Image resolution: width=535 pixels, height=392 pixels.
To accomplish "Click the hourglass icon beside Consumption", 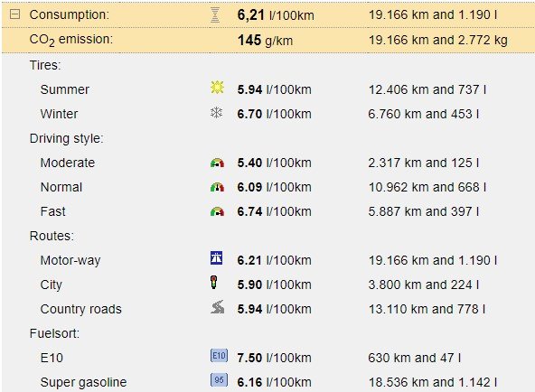I will pos(215,15).
